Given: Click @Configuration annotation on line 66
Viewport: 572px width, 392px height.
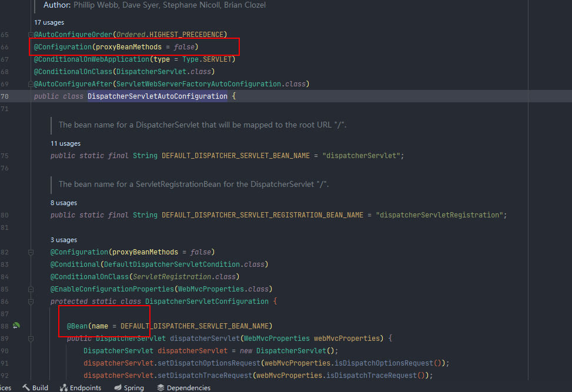Looking at the screenshot, I should (x=63, y=47).
